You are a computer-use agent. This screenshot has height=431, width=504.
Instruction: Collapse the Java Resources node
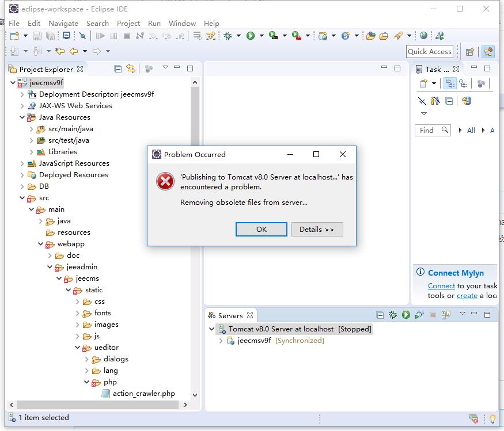coord(22,117)
